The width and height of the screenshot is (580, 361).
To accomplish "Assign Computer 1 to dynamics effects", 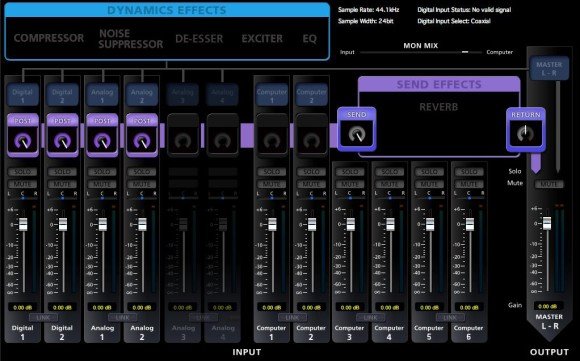I will pyautogui.click(x=272, y=95).
